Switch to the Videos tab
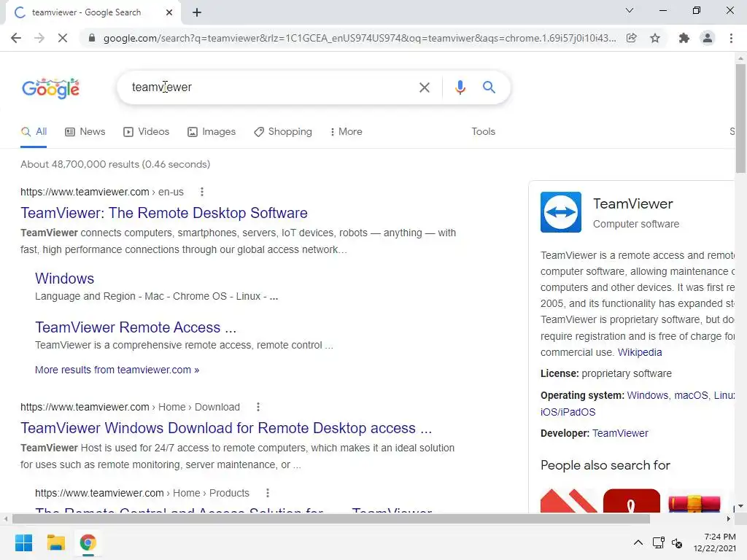Viewport: 747px width, 560px height. pos(146,132)
